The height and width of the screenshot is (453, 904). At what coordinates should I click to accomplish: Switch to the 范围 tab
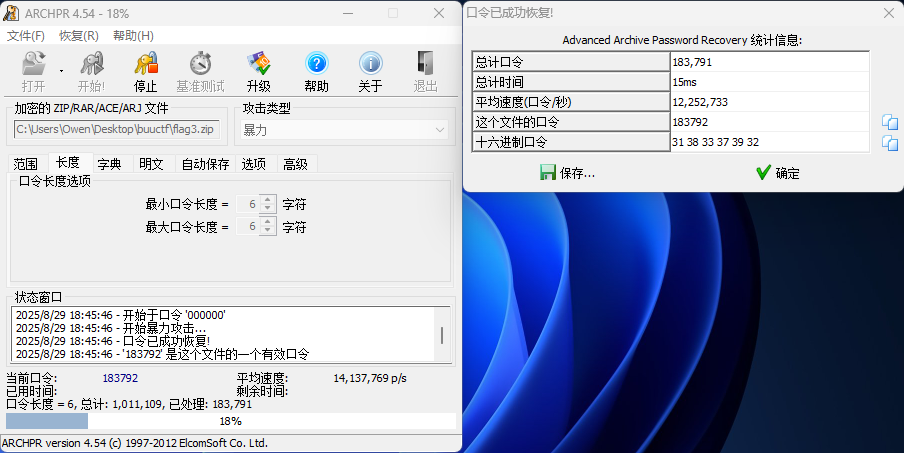26,164
